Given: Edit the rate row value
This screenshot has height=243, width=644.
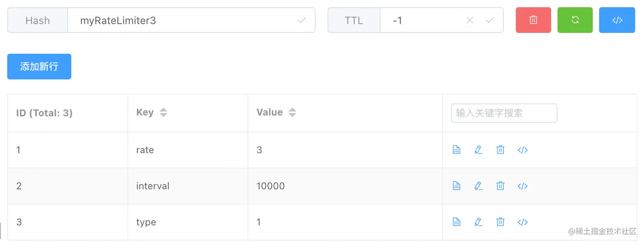Looking at the screenshot, I should (478, 150).
